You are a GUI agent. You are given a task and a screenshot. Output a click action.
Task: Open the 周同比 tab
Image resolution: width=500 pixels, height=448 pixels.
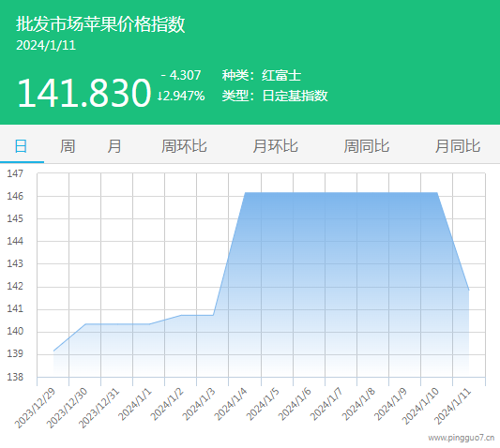367,146
